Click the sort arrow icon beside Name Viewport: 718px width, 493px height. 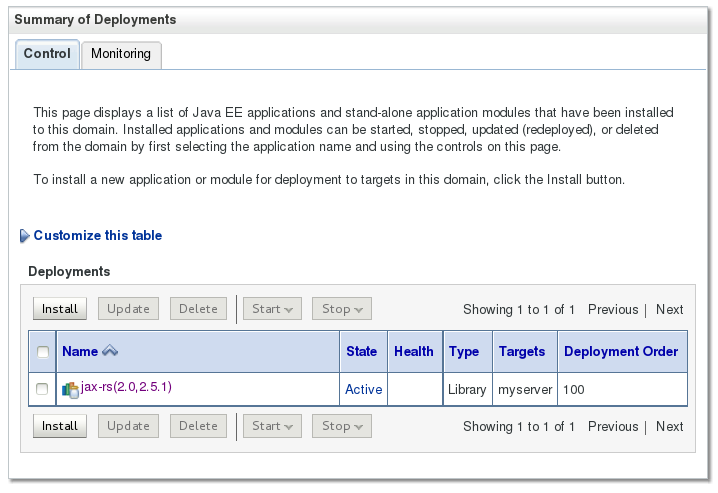click(110, 351)
